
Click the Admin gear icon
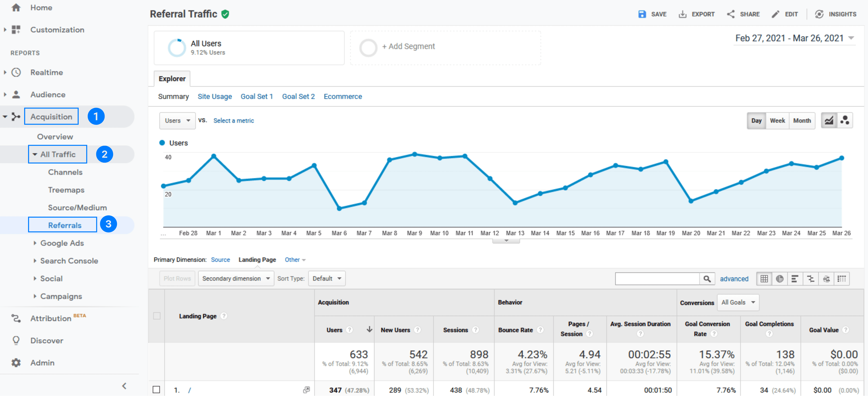16,363
